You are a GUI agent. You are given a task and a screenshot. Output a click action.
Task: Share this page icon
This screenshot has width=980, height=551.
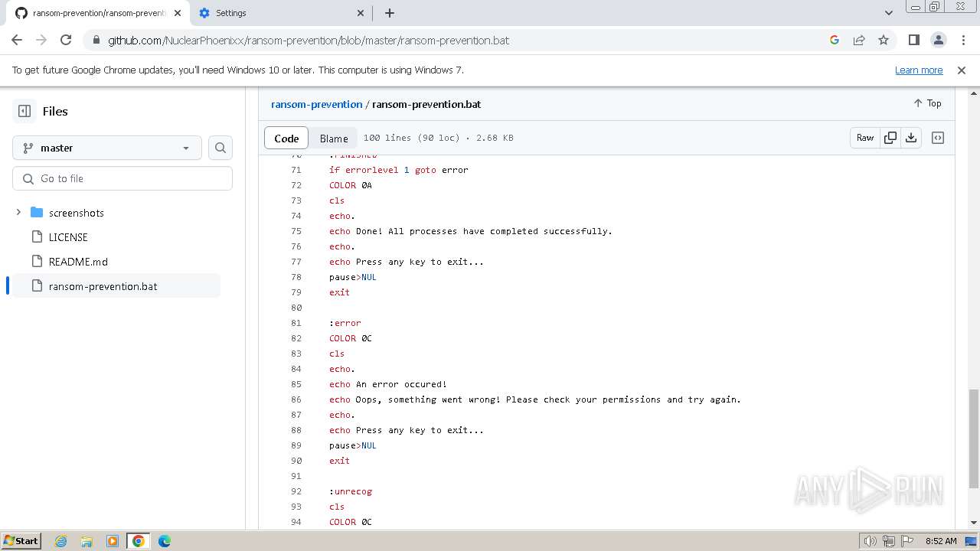[859, 40]
